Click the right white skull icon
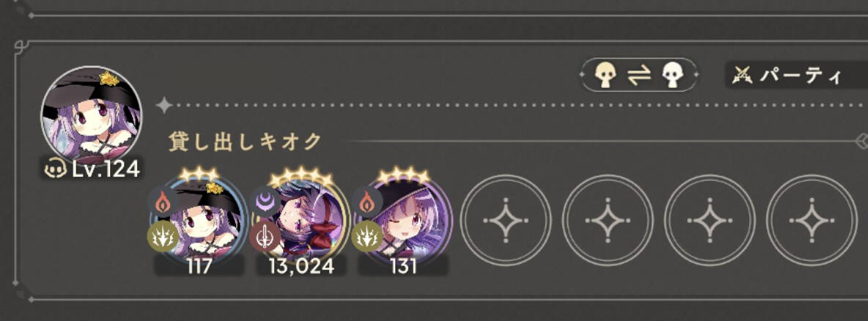The image size is (868, 321). (673, 75)
